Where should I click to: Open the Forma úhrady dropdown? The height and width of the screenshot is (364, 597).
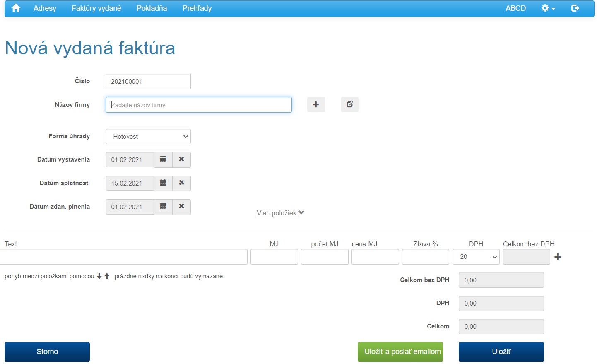(148, 137)
